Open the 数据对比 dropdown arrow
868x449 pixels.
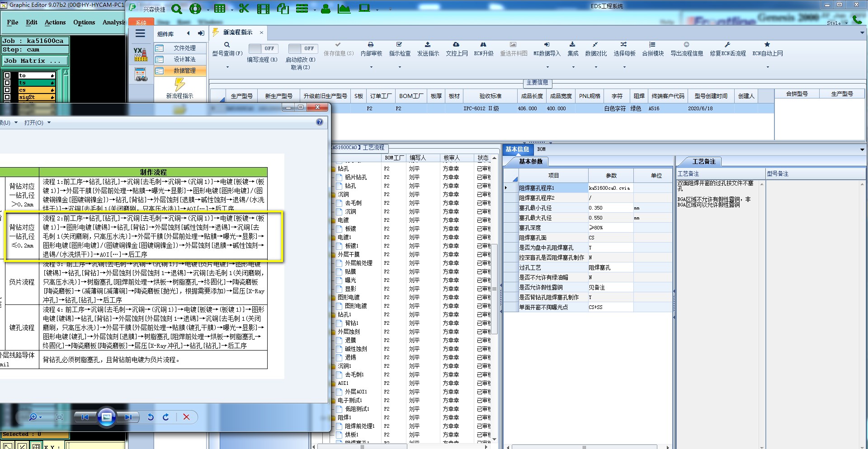(x=596, y=67)
